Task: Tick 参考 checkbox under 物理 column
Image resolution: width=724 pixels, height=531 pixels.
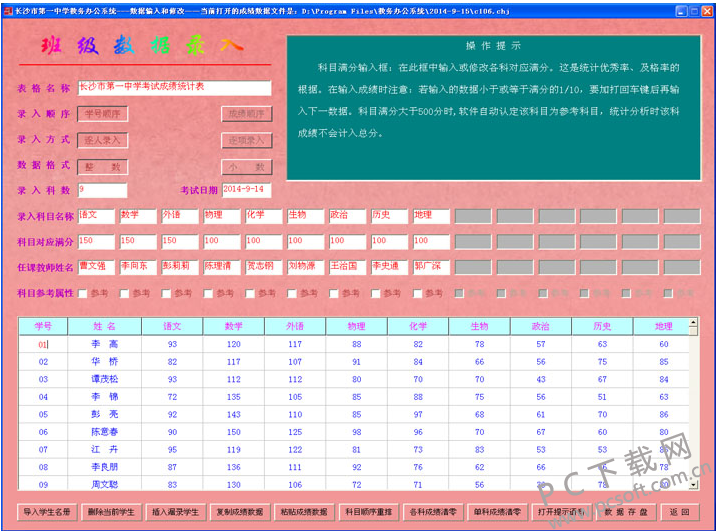Action: click(x=208, y=293)
